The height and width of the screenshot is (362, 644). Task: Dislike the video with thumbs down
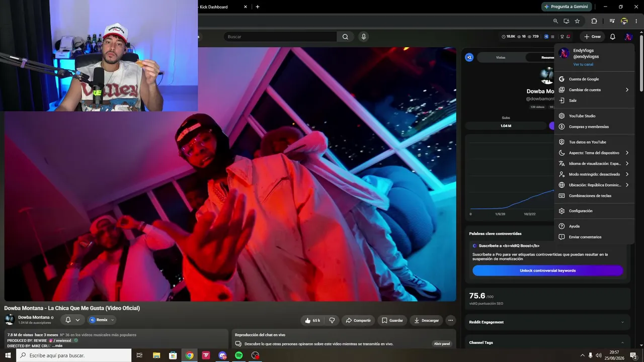(x=332, y=320)
